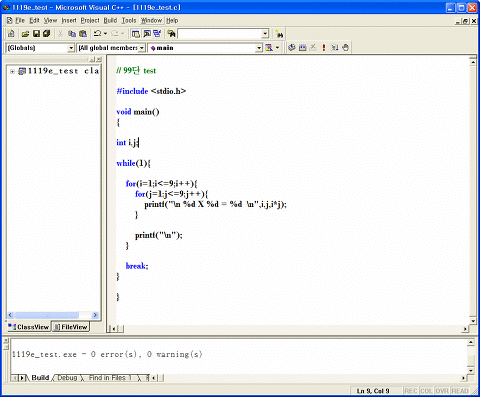Toggle breakpoint with the hand icon
Viewport: 480px width, 397px height.
pyautogui.click(x=346, y=48)
